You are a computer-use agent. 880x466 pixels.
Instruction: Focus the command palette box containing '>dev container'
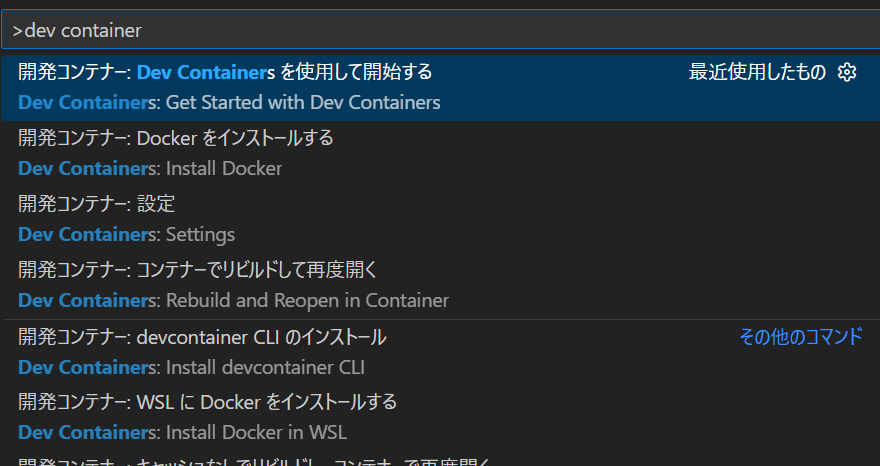pyautogui.click(x=441, y=30)
